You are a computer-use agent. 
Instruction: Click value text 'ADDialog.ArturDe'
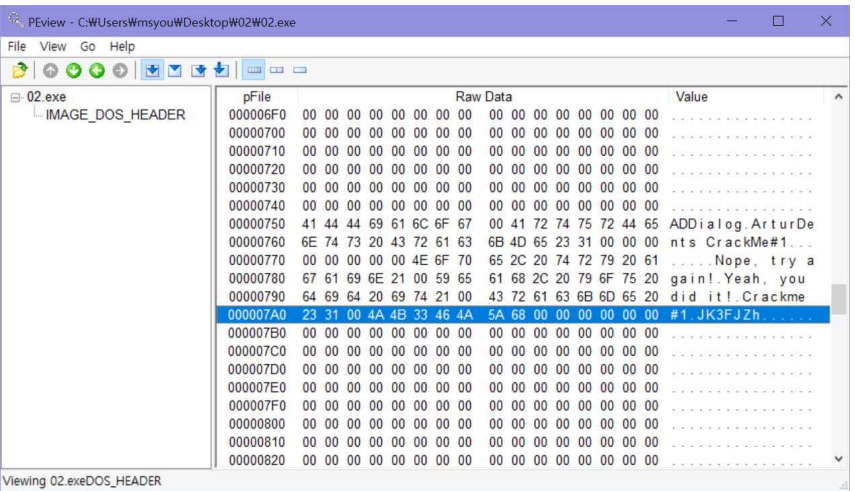742,224
